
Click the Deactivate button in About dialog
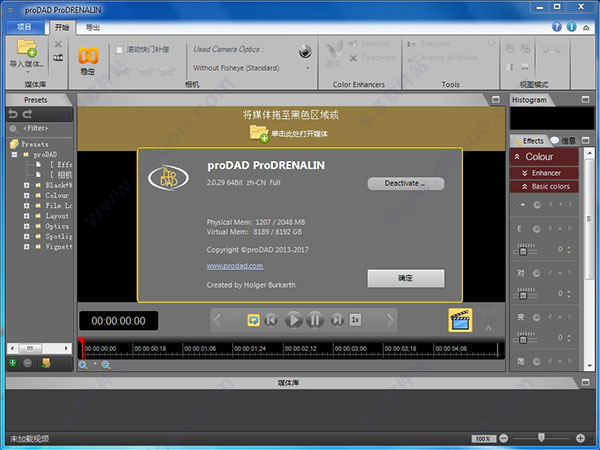(406, 183)
